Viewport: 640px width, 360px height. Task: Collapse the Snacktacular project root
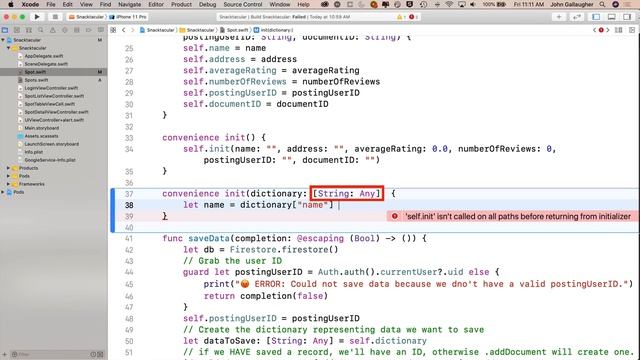tap(3, 40)
